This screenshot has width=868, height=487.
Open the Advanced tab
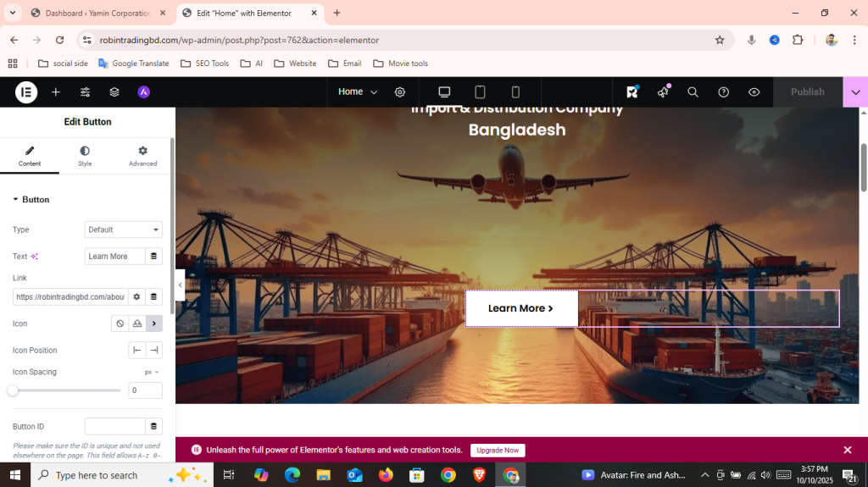pos(142,156)
